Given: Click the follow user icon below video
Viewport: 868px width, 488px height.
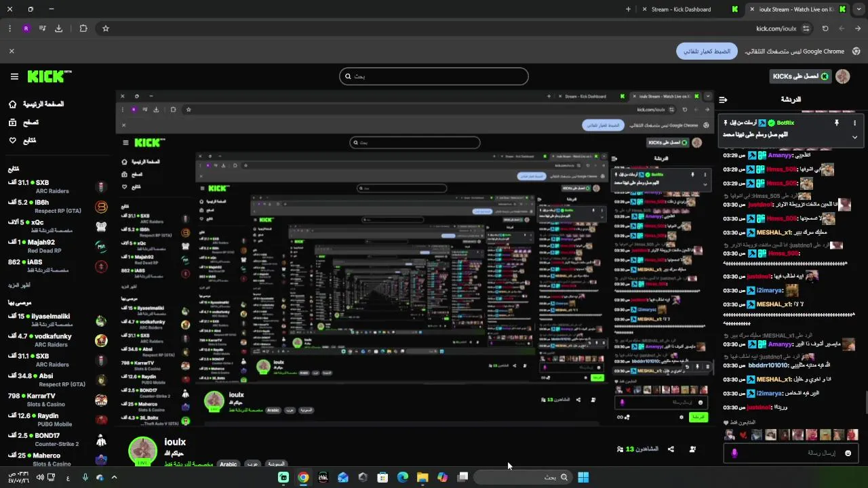Looking at the screenshot, I should click(x=692, y=449).
